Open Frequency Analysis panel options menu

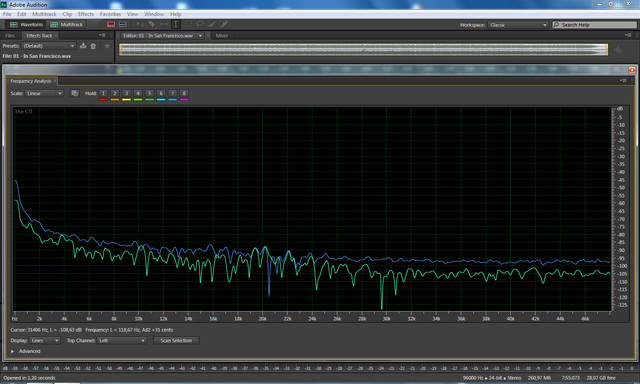click(x=623, y=81)
